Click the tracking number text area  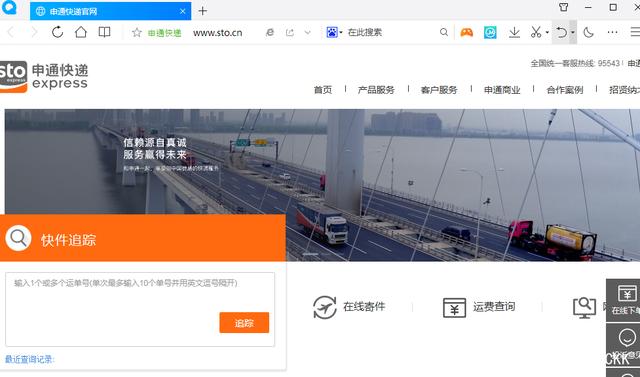140,309
